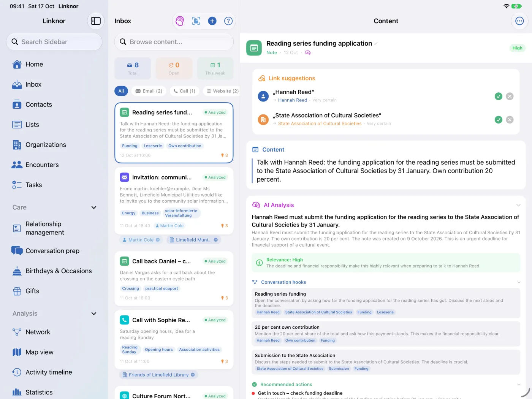Tap the scan capture icon in Inbox toolbar
Image resolution: width=532 pixels, height=399 pixels.
196,21
